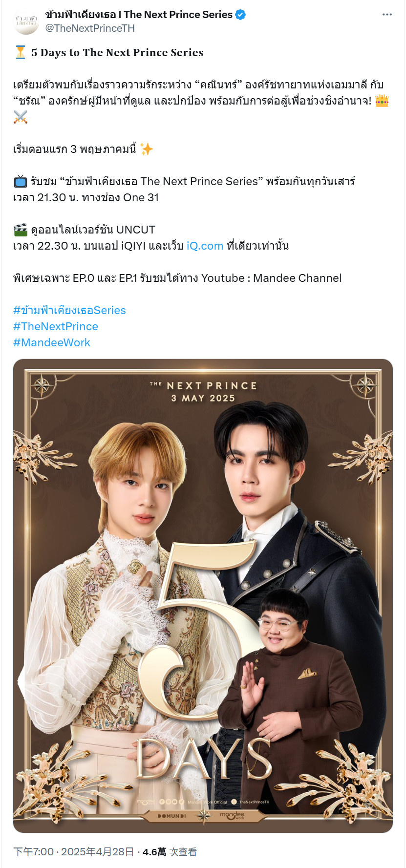Click the crossed swords emoji
This screenshot has width=406, height=868.
click(21, 117)
